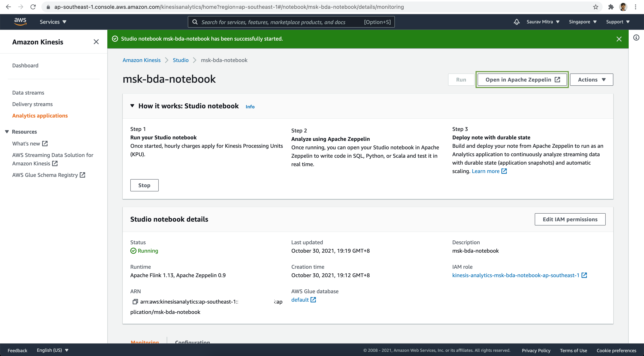This screenshot has width=644, height=356.
Task: Open Cookie preferences footer link
Action: tap(616, 350)
